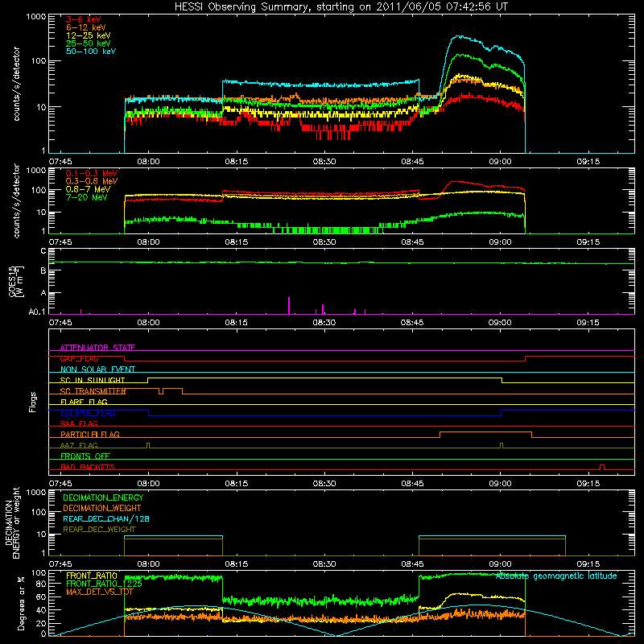Pick the 0.8-7 MeV legend label
Screen dimensions: 644x644
tap(88, 189)
